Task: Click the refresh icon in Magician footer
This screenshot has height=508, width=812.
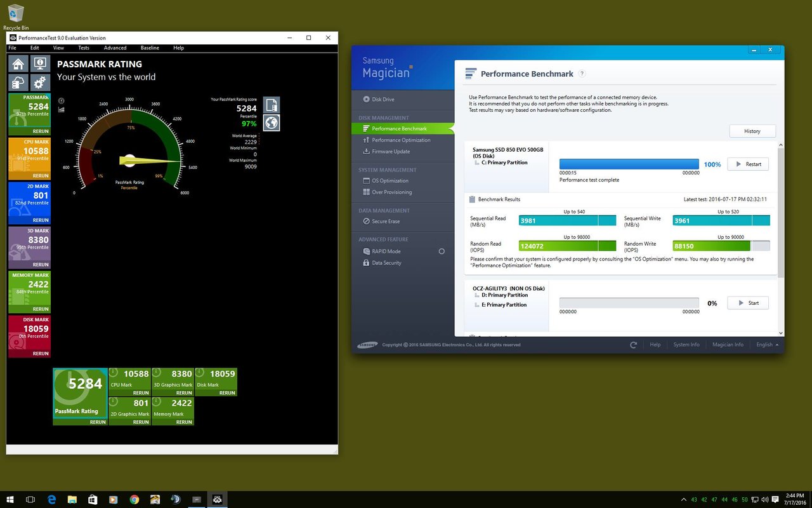Action: (x=633, y=345)
